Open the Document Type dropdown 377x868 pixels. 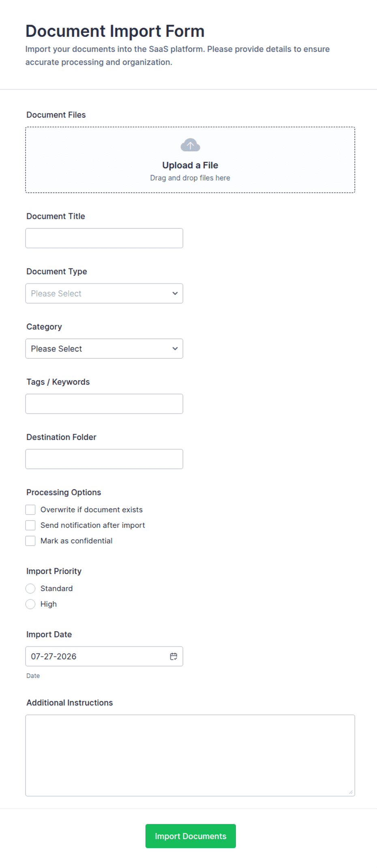[104, 294]
